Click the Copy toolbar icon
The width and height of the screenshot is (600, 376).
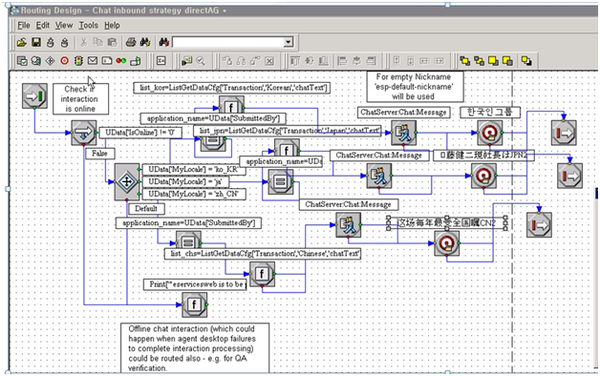click(x=98, y=42)
